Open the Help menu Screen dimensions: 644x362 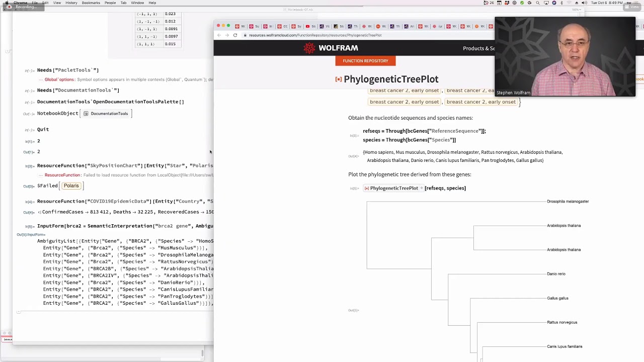tap(152, 3)
